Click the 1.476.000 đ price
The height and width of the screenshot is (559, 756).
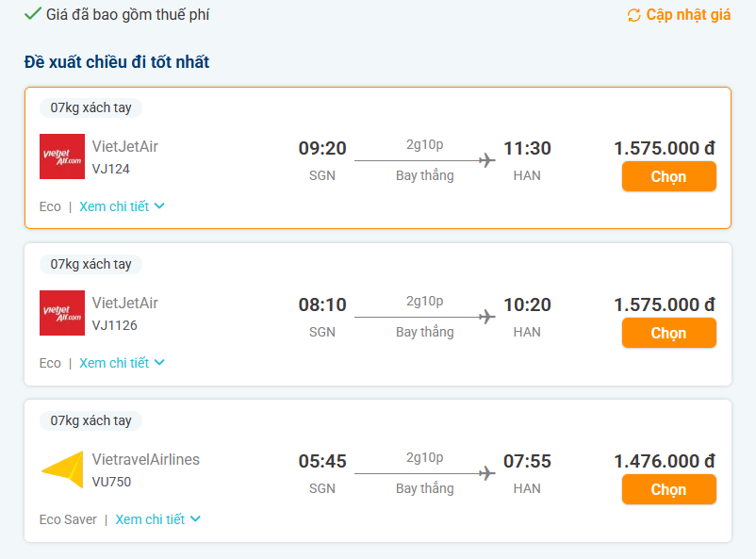664,461
